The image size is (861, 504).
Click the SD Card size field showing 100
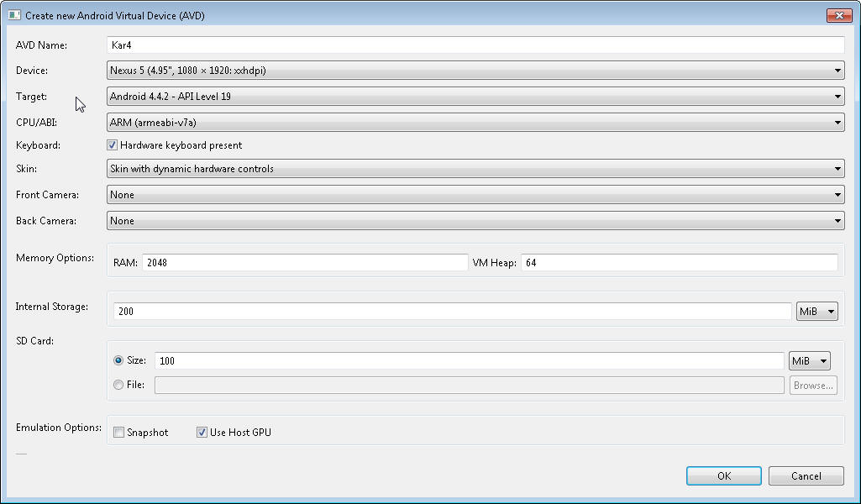coord(470,360)
